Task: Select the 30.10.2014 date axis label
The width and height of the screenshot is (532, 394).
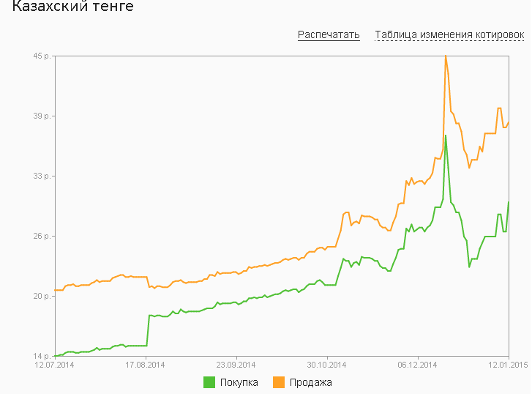Action: click(326, 365)
